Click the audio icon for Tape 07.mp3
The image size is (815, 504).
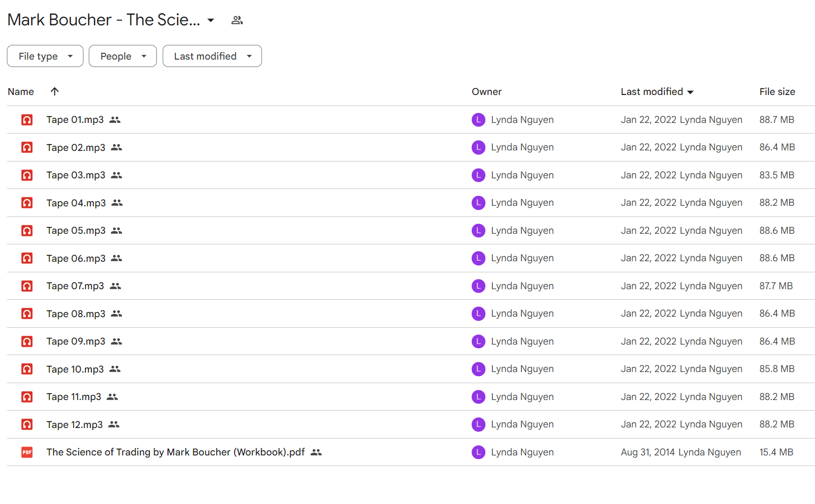coord(27,286)
